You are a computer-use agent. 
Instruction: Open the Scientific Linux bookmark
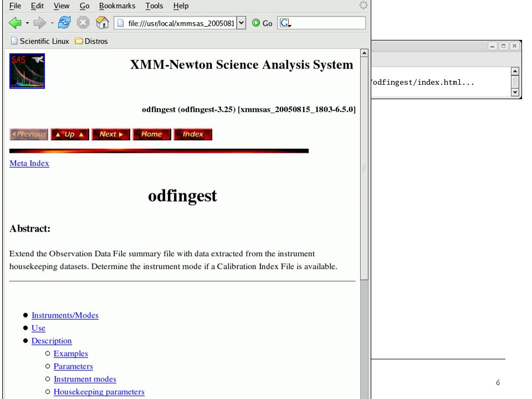(40, 41)
